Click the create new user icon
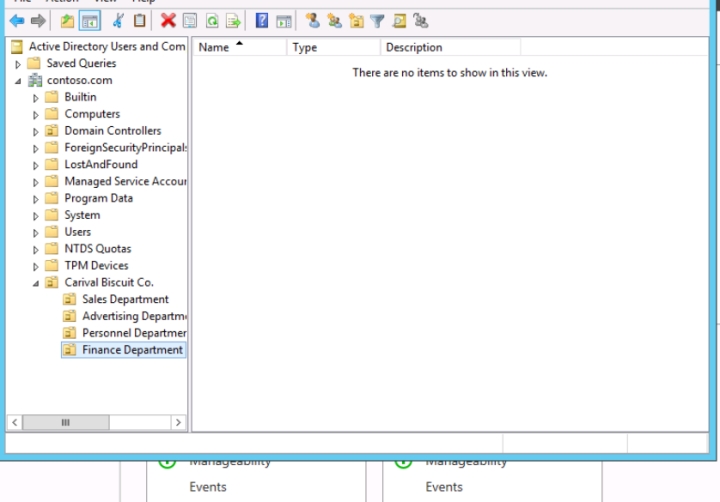 pyautogui.click(x=313, y=21)
